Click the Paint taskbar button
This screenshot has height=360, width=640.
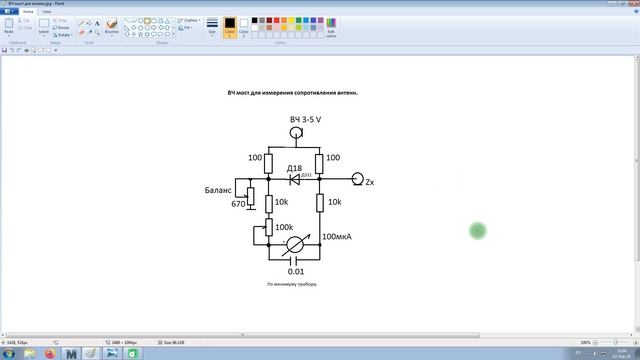pyautogui.click(x=91, y=353)
